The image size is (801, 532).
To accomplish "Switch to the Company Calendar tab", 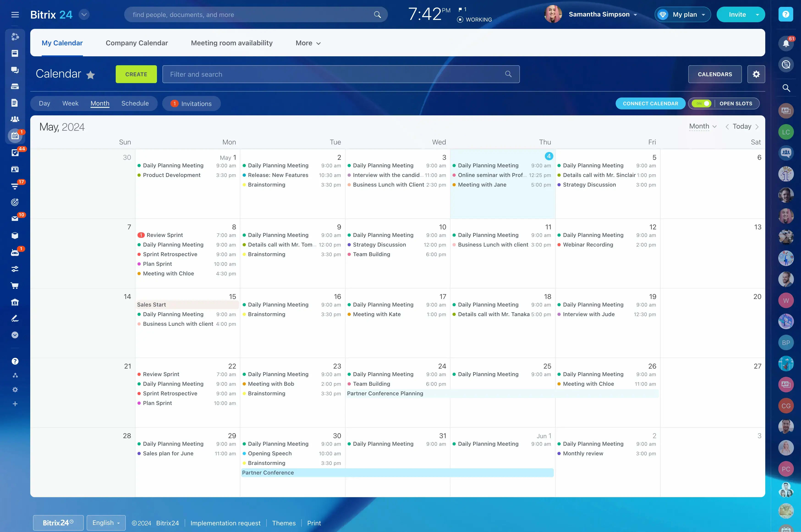I will pyautogui.click(x=137, y=43).
